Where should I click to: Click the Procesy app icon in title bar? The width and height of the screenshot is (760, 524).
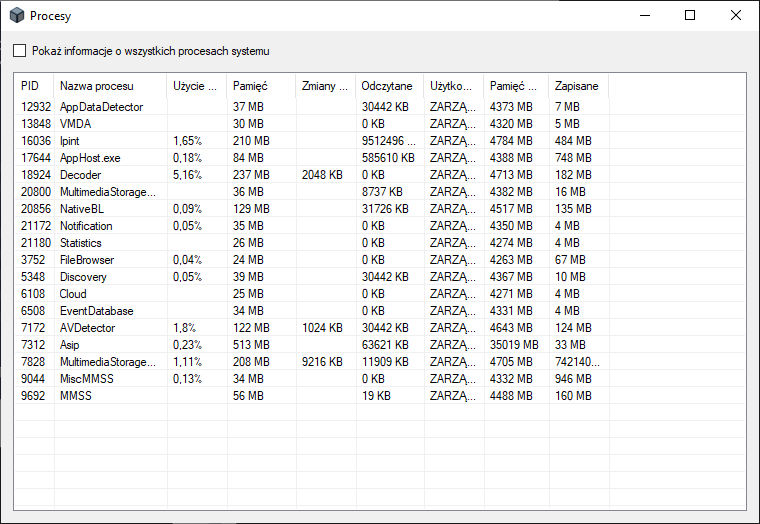pyautogui.click(x=16, y=16)
